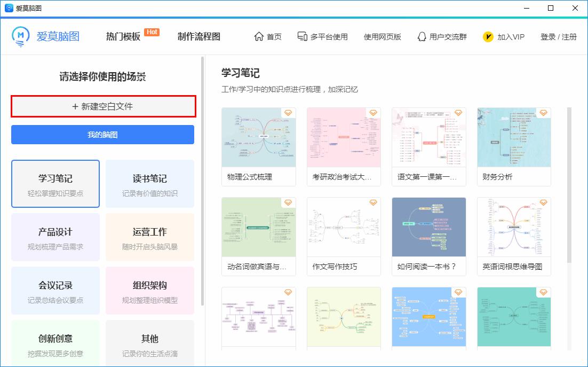The height and width of the screenshot is (367, 588).
Task: Click the home icon next to 首页
Action: [x=259, y=36]
